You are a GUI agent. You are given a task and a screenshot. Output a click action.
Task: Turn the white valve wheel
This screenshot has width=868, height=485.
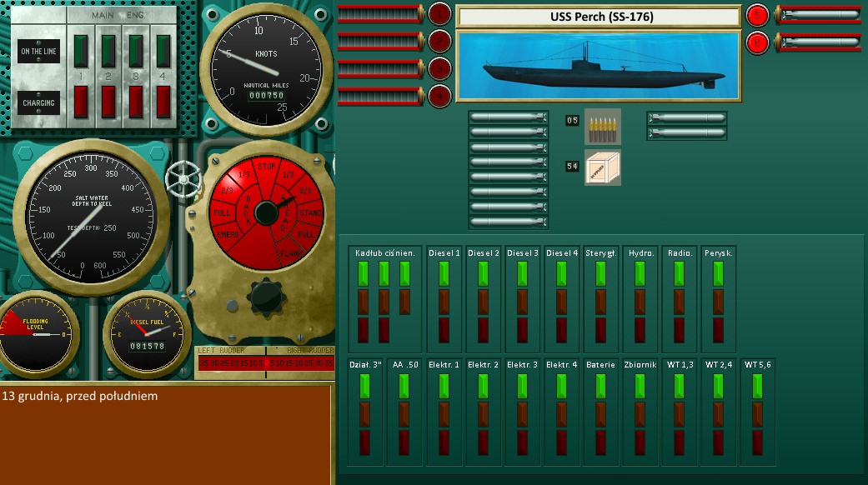coord(181,178)
